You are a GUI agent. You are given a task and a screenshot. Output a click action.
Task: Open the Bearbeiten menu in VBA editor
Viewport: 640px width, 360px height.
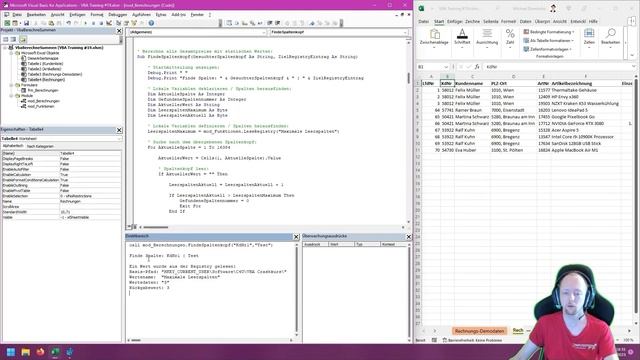click(36, 15)
